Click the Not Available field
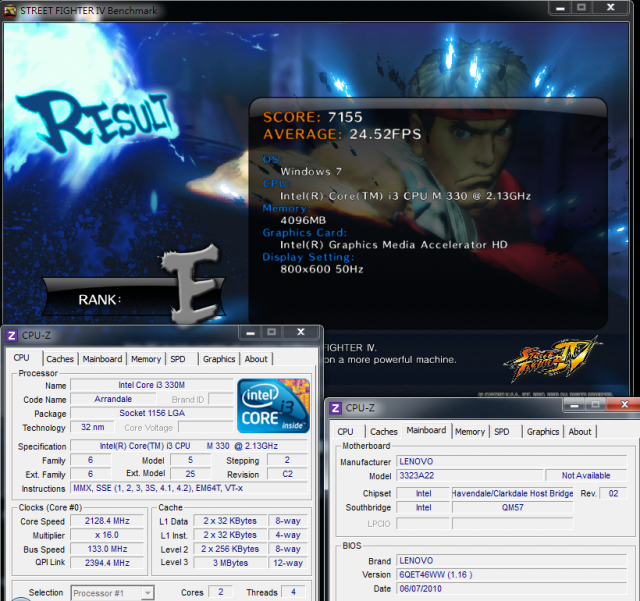The width and height of the screenshot is (640, 601). [x=586, y=476]
